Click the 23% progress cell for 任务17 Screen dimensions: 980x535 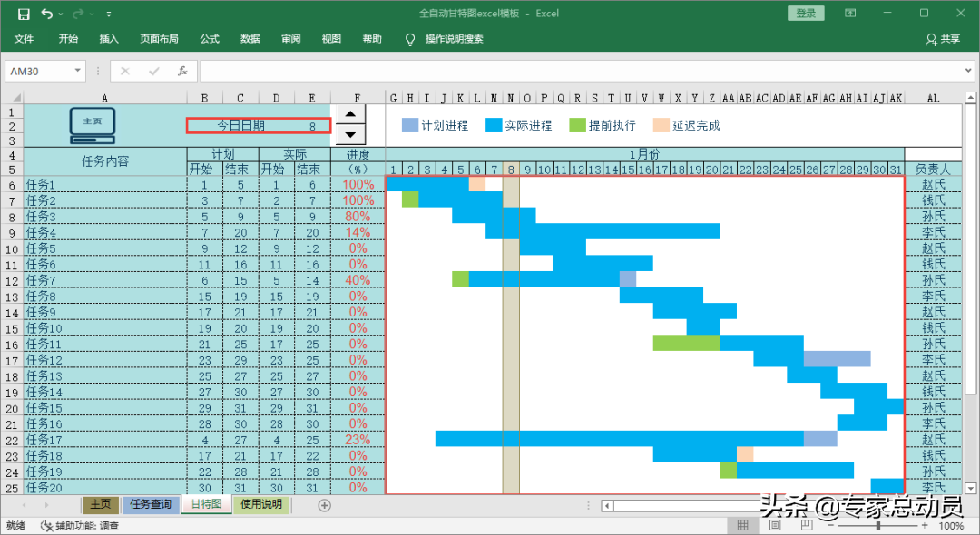(x=358, y=440)
